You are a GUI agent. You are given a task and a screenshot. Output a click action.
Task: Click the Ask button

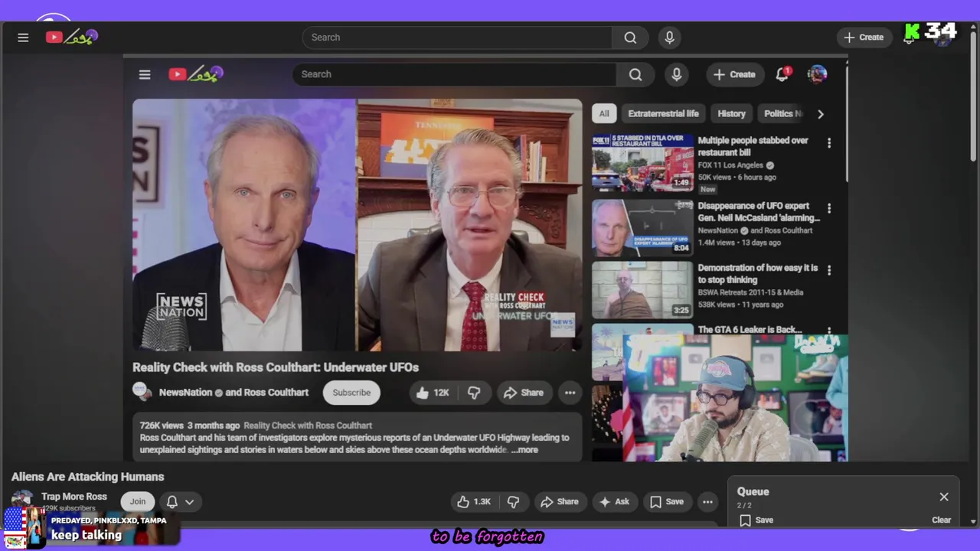[614, 502]
